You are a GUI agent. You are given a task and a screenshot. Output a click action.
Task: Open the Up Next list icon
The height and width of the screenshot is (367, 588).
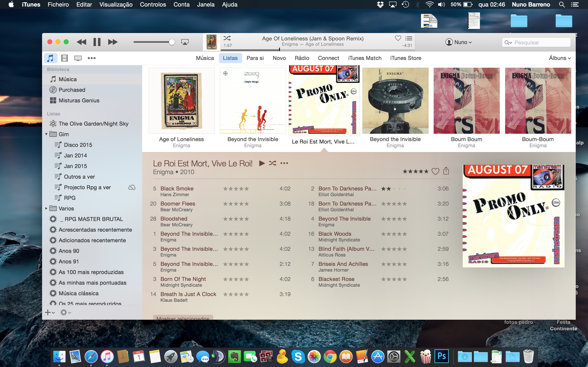[x=409, y=38]
